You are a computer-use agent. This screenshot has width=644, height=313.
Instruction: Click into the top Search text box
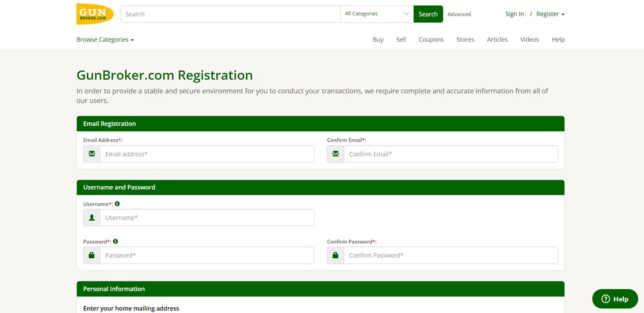click(x=230, y=14)
